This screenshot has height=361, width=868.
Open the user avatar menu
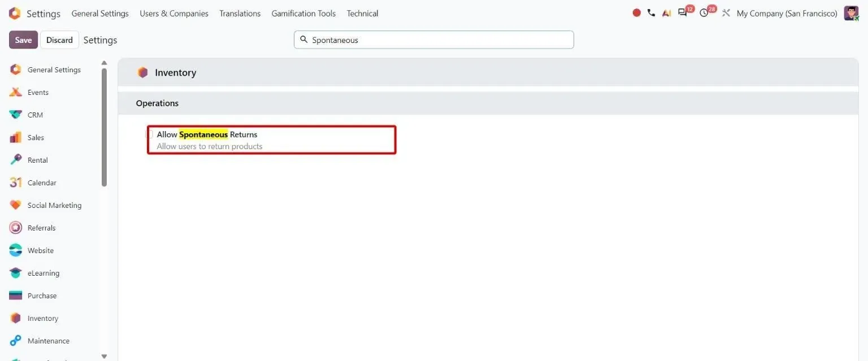pyautogui.click(x=851, y=13)
